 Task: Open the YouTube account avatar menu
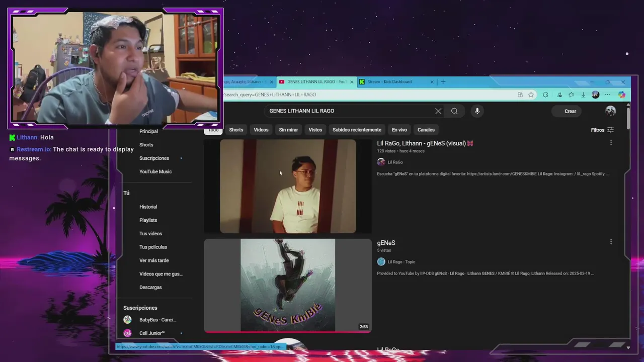point(610,111)
